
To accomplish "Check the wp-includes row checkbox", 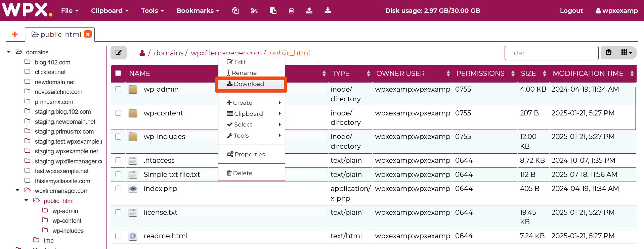I will (x=118, y=137).
